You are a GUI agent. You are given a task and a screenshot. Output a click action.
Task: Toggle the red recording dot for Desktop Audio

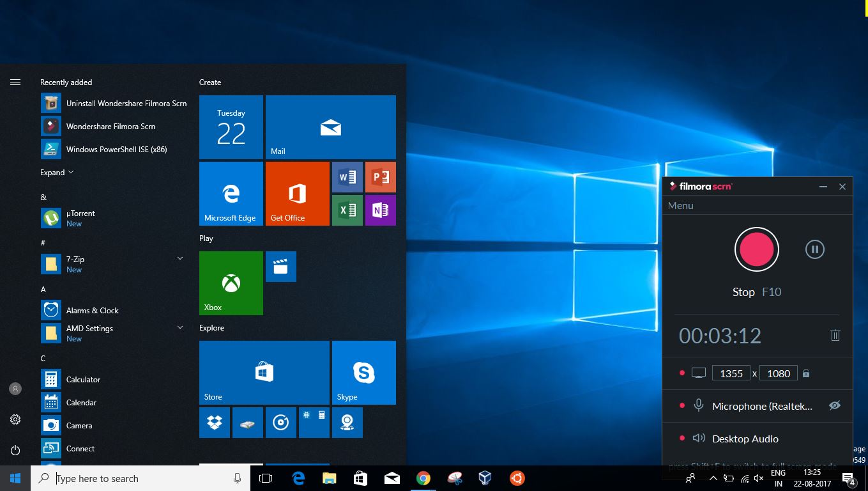click(681, 439)
